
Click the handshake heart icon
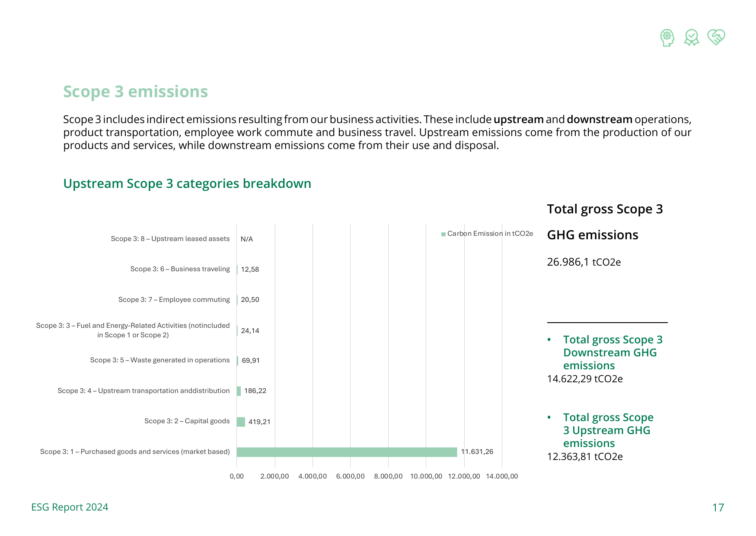716,37
